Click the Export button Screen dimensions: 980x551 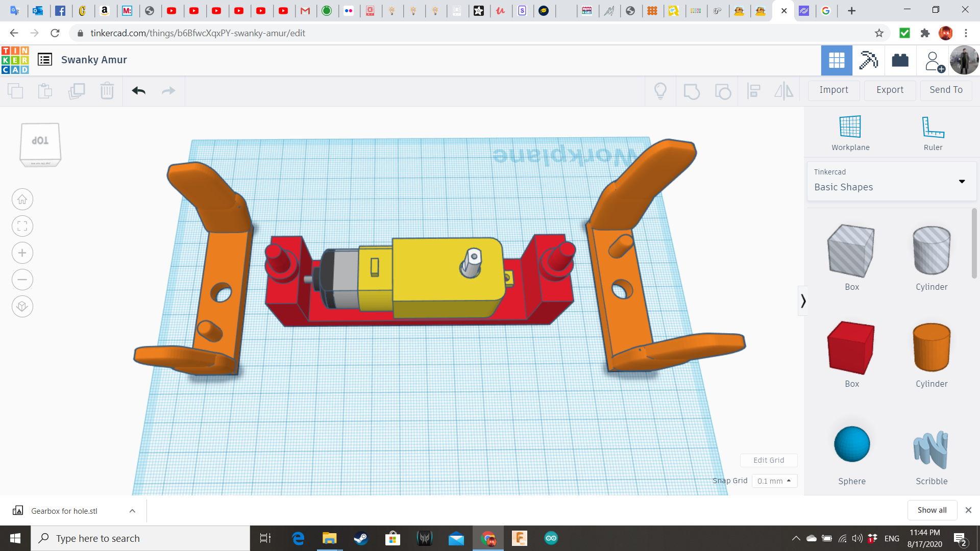(889, 90)
